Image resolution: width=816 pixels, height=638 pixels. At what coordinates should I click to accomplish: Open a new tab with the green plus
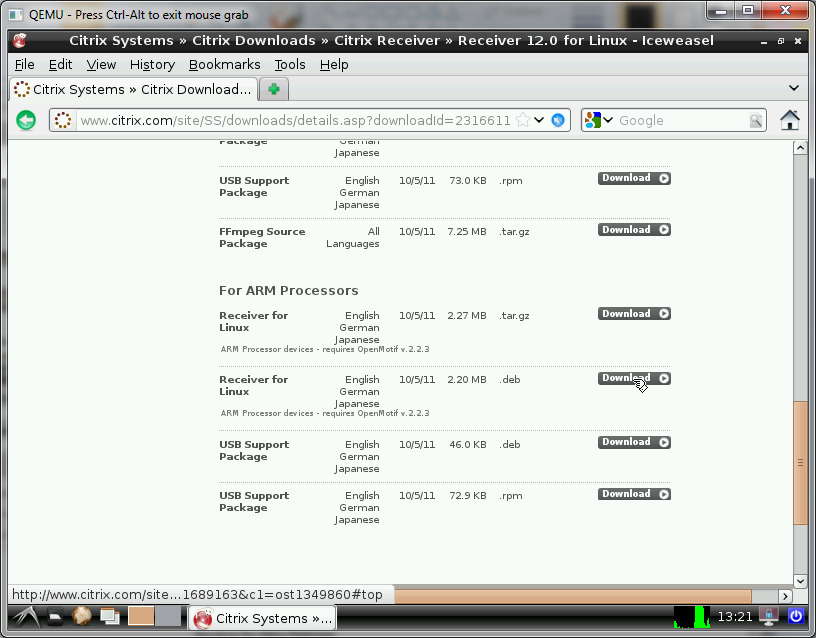[274, 90]
